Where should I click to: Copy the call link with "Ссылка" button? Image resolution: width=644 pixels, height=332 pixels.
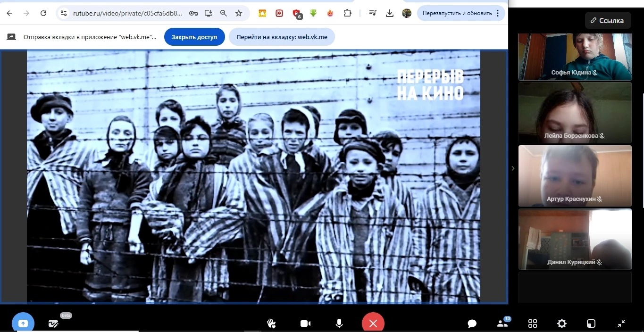[x=608, y=20]
